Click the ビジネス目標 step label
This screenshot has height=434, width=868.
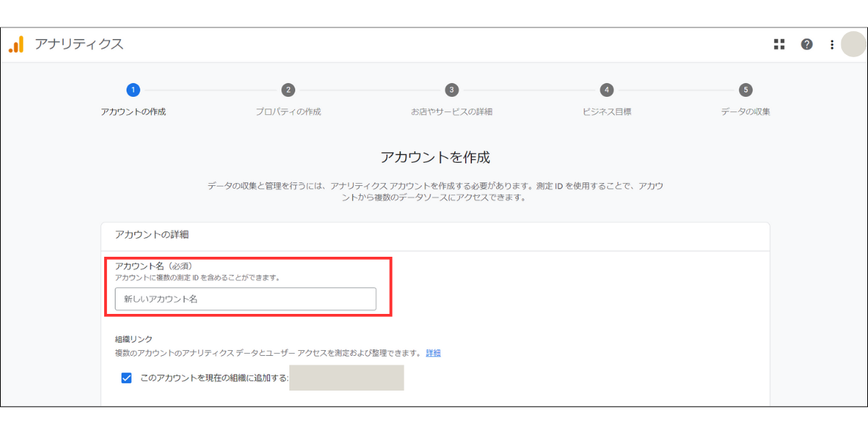point(607,111)
